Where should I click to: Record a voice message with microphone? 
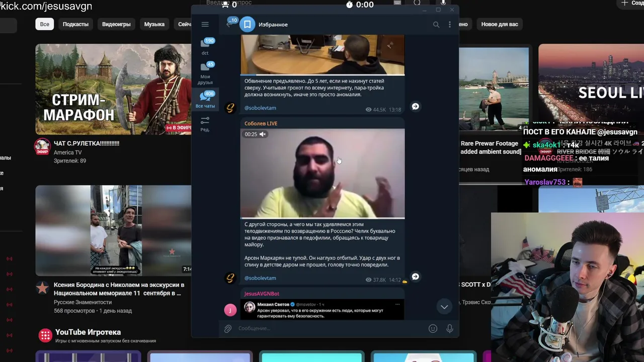[x=450, y=328]
